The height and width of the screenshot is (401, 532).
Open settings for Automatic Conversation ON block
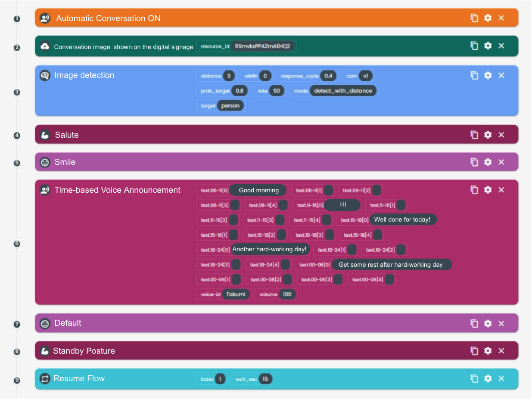pyautogui.click(x=488, y=18)
